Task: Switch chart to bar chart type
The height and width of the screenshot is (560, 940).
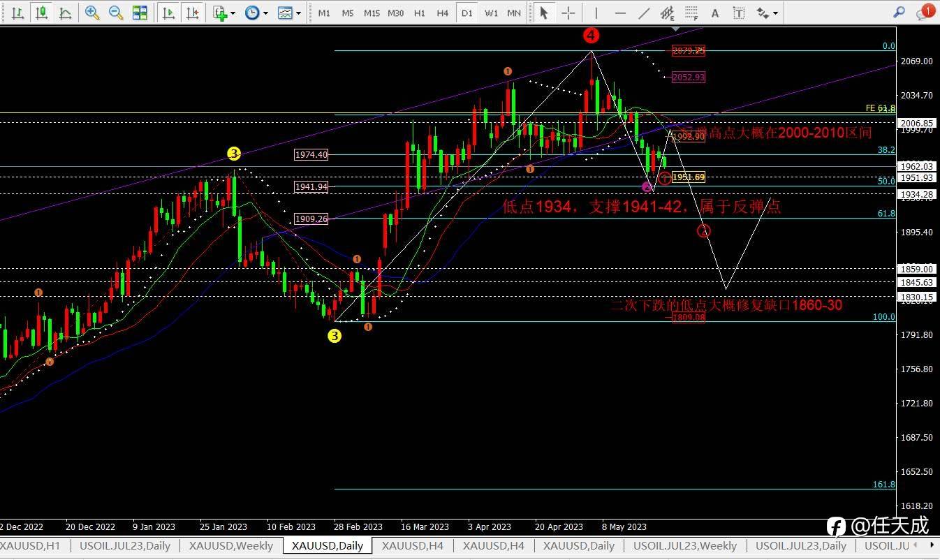Action: (17, 13)
